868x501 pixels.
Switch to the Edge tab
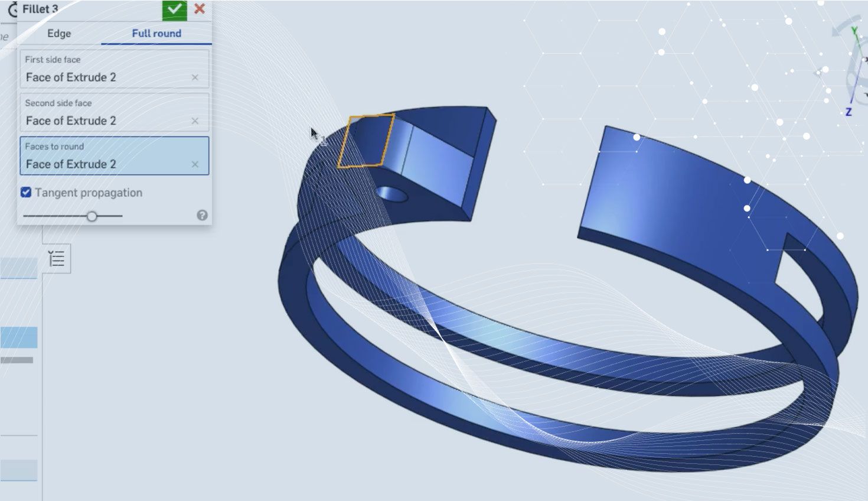(59, 34)
